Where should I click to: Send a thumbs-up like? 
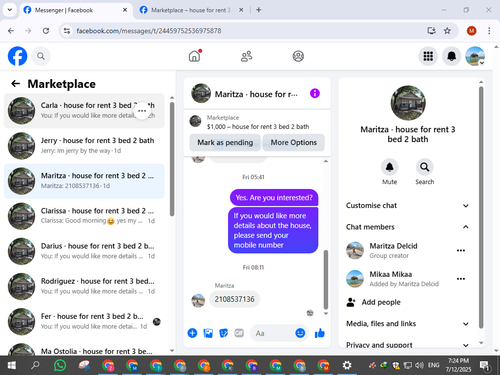point(320,333)
